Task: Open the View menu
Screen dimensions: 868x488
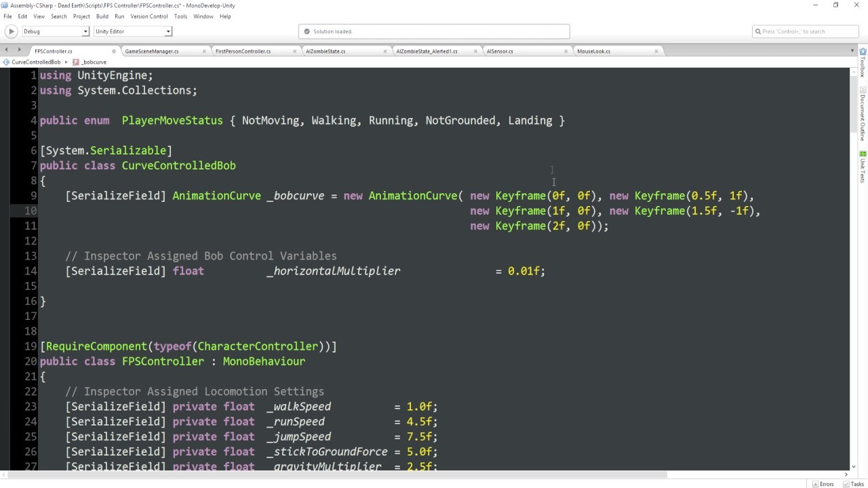Action: (x=39, y=16)
